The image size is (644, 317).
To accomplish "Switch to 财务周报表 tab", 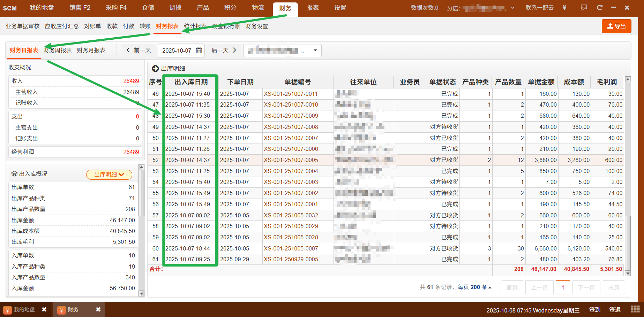I will (58, 50).
